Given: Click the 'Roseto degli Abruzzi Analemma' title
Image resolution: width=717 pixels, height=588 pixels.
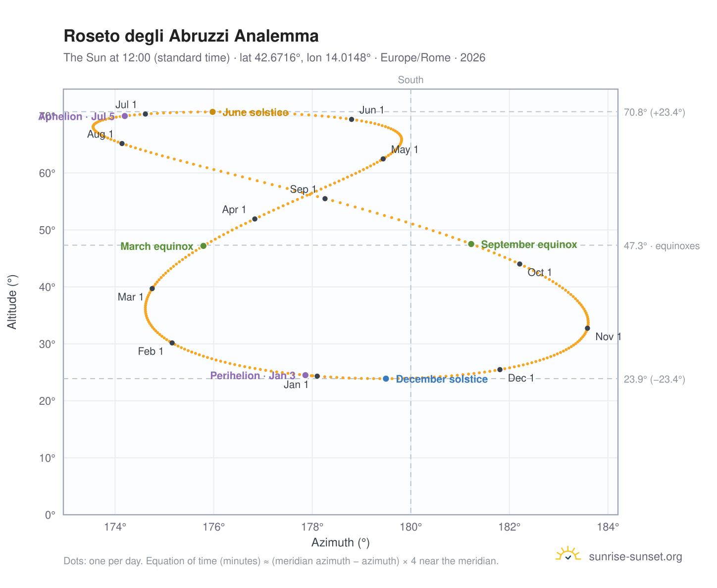Looking at the screenshot, I should [191, 36].
